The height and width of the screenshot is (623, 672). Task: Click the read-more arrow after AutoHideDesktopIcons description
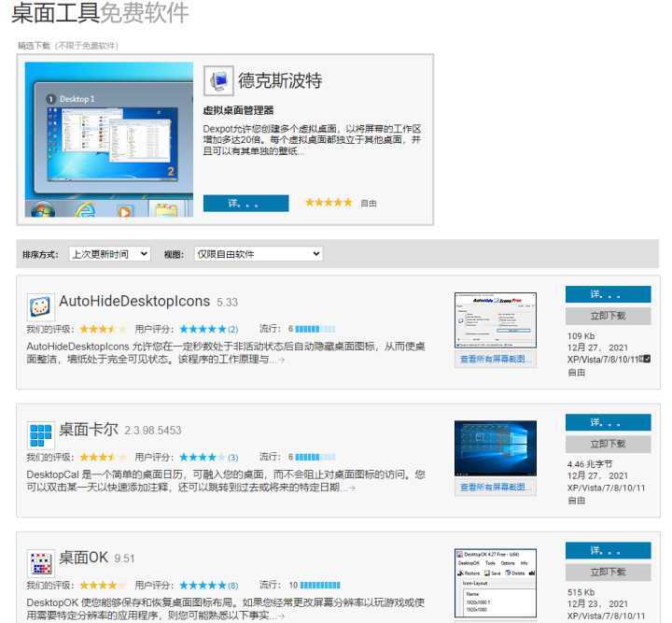[280, 360]
